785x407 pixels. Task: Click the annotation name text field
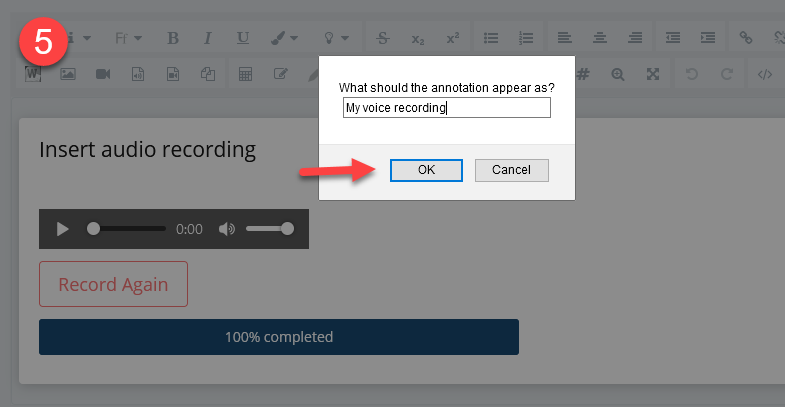(446, 107)
